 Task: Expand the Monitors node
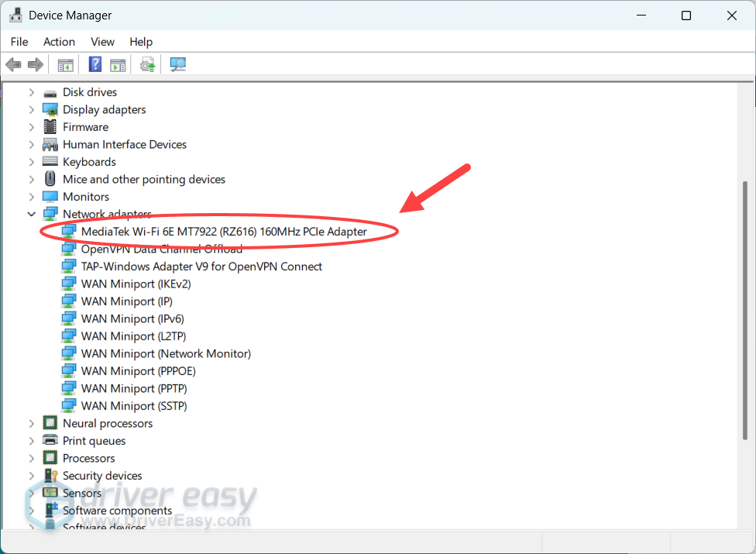31,196
